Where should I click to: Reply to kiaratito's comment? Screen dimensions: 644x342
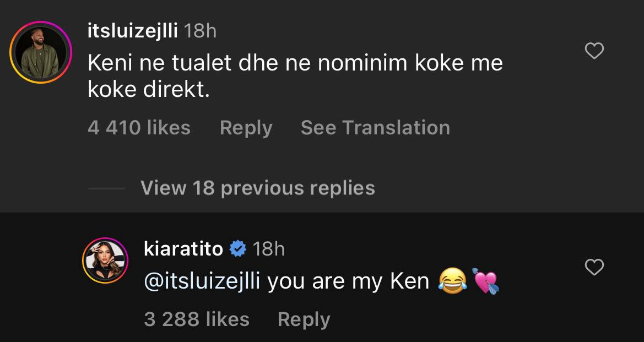coord(304,319)
